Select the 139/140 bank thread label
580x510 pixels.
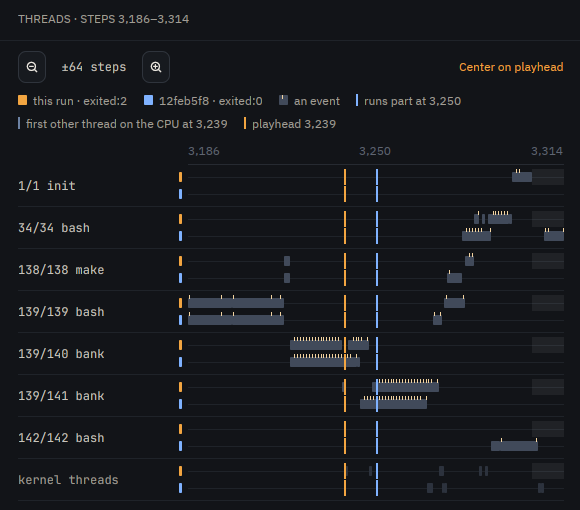(x=61, y=354)
